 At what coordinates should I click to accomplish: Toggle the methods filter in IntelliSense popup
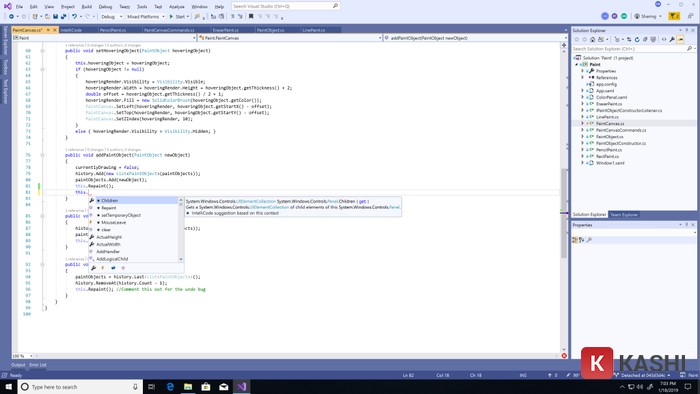[x=123, y=268]
